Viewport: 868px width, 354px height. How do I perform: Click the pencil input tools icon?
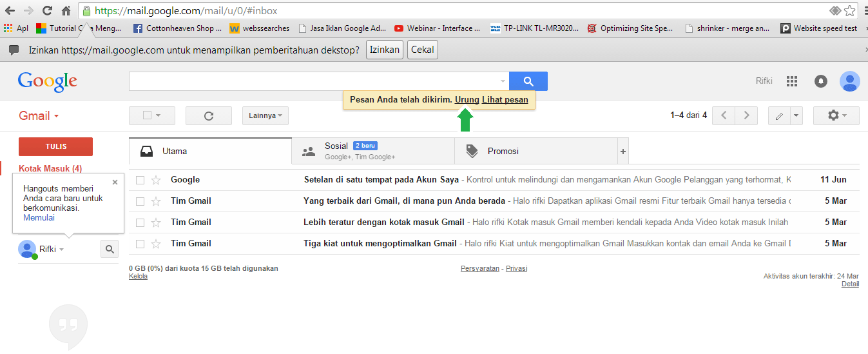point(779,116)
